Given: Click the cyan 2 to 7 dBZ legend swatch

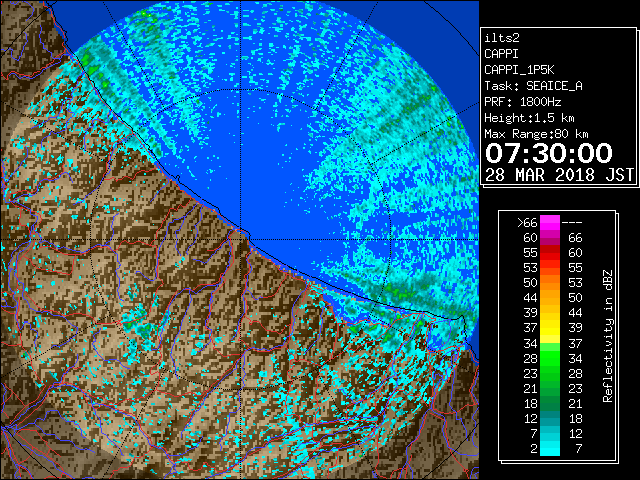Looking at the screenshot, I should point(550,449).
